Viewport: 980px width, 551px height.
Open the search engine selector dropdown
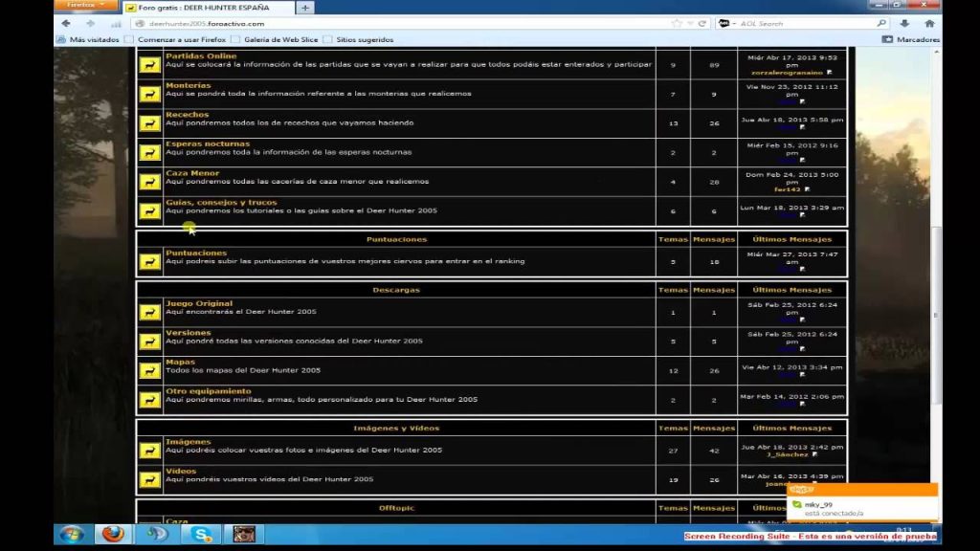click(x=727, y=23)
